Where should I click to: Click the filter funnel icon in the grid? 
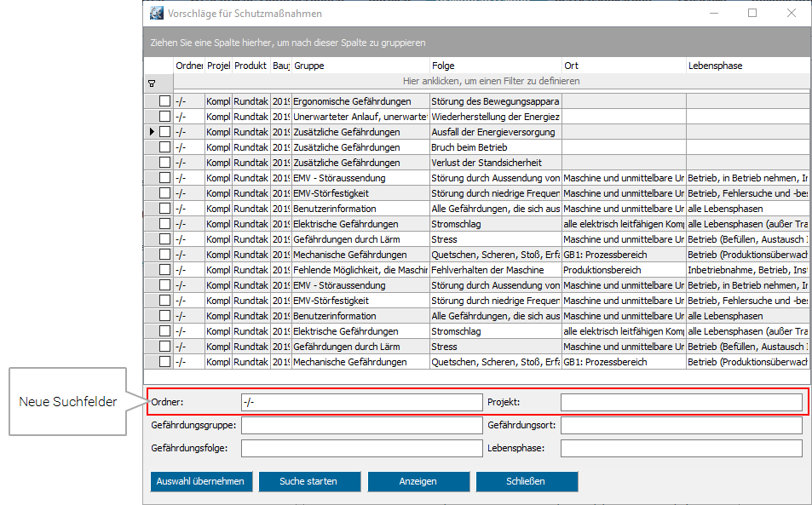tap(152, 83)
